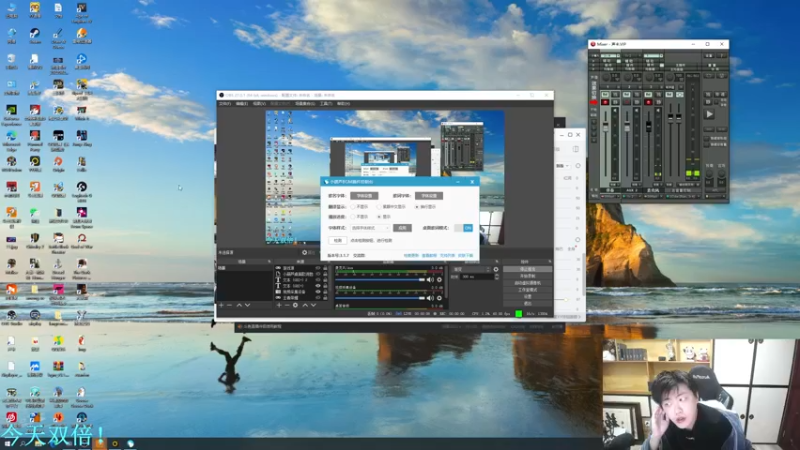Open 字体样式 dropdown in lyrics dialog
Image resolution: width=800 pixels, height=450 pixels.
pyautogui.click(x=370, y=228)
